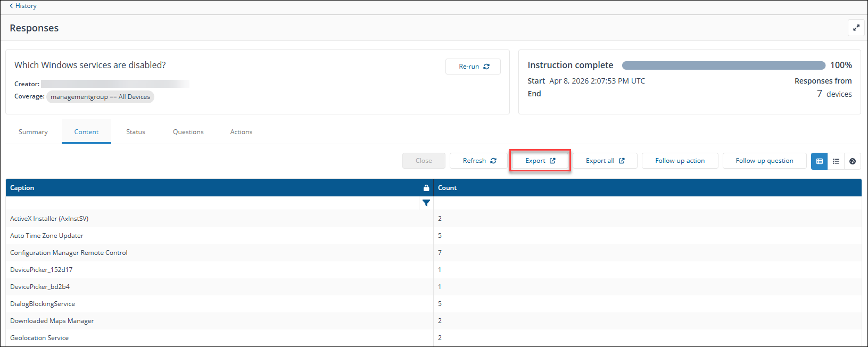Export the current results
This screenshot has width=868, height=347.
click(540, 161)
